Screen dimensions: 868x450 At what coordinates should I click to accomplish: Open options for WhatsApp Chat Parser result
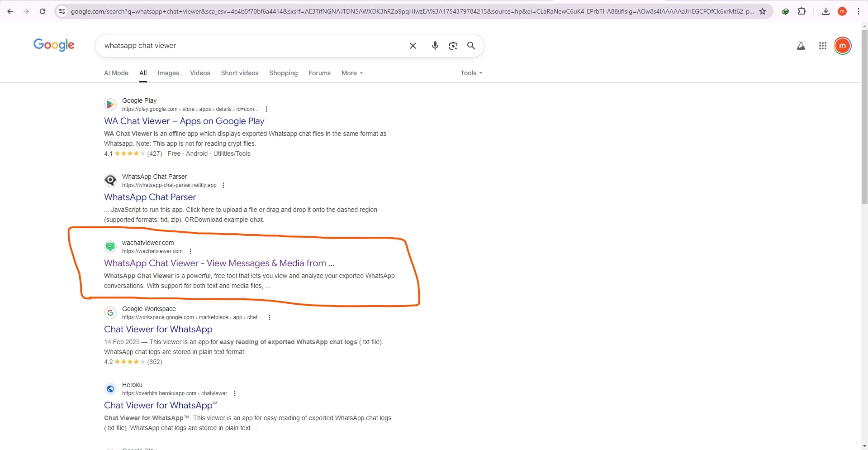(x=223, y=185)
